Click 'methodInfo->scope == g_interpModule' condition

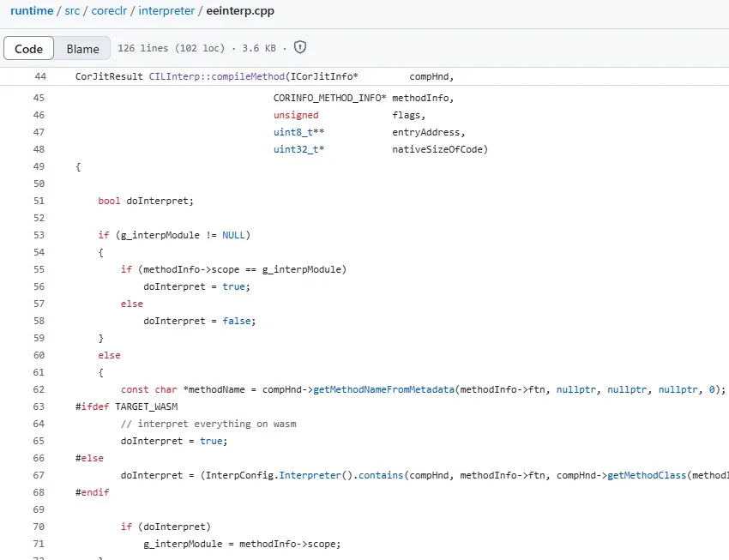(242, 269)
